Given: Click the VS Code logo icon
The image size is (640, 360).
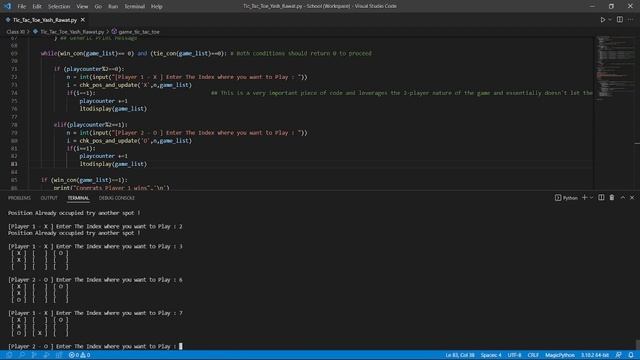Looking at the screenshot, I should click(7, 6).
